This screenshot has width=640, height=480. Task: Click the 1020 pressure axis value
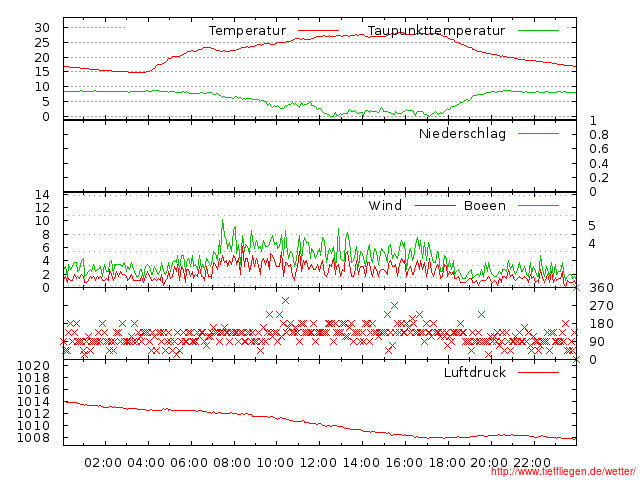tap(33, 366)
